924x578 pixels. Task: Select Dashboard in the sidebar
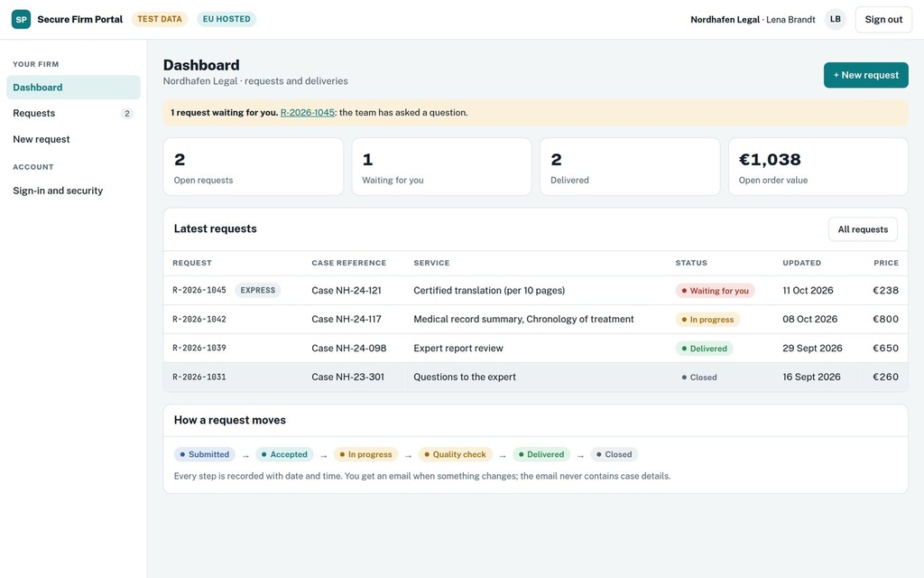click(x=73, y=88)
